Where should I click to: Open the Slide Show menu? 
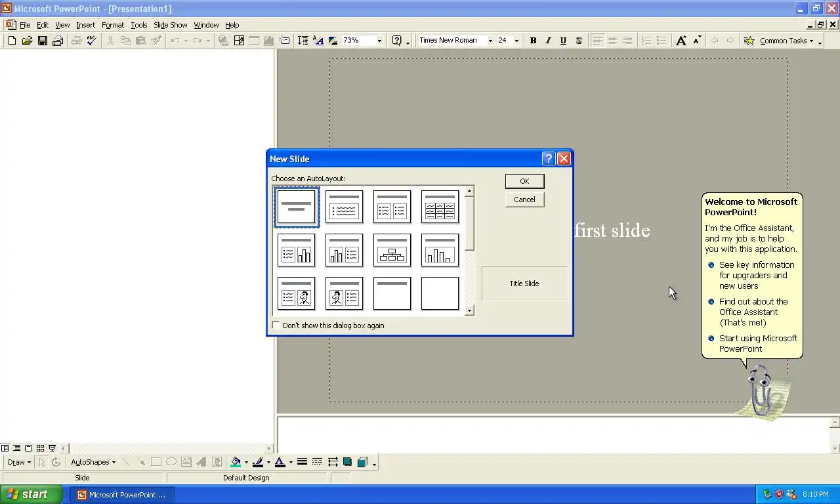(171, 25)
